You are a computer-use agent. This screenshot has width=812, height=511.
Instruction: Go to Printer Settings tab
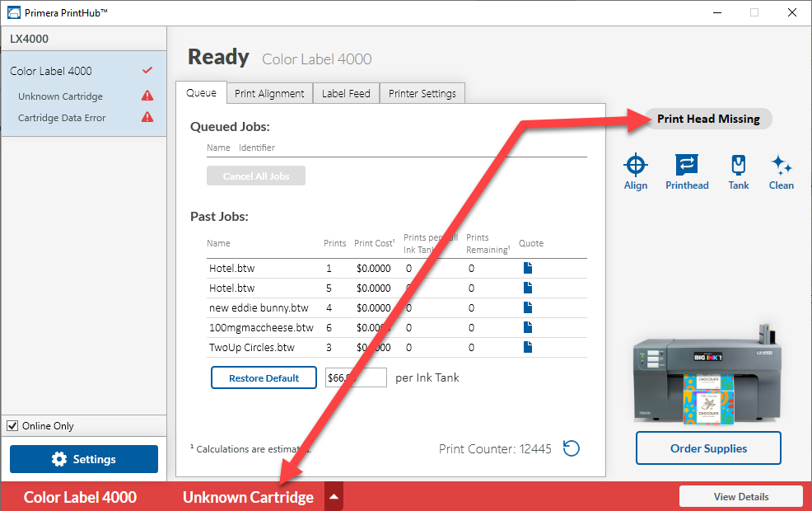[x=422, y=93]
